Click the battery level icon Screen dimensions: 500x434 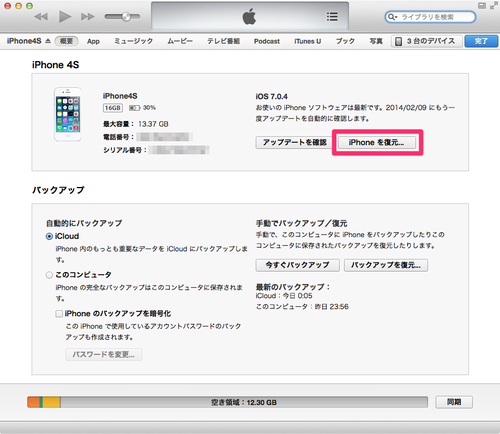pyautogui.click(x=134, y=108)
